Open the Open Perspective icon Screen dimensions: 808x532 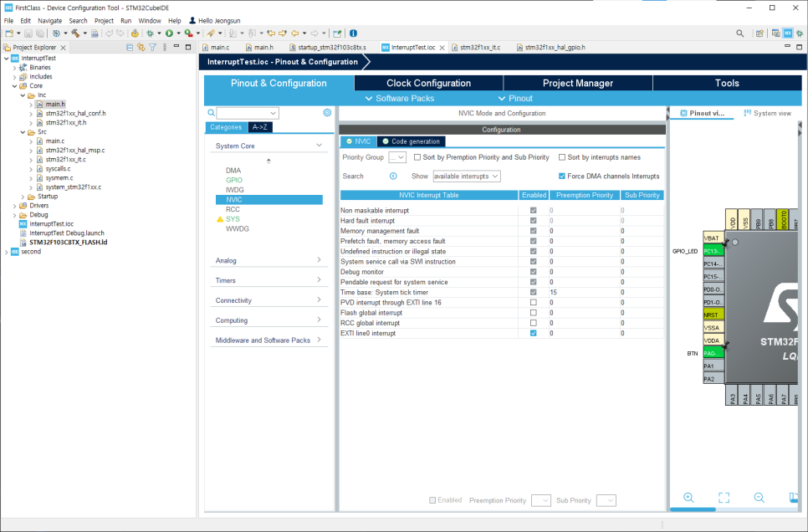[x=759, y=33]
